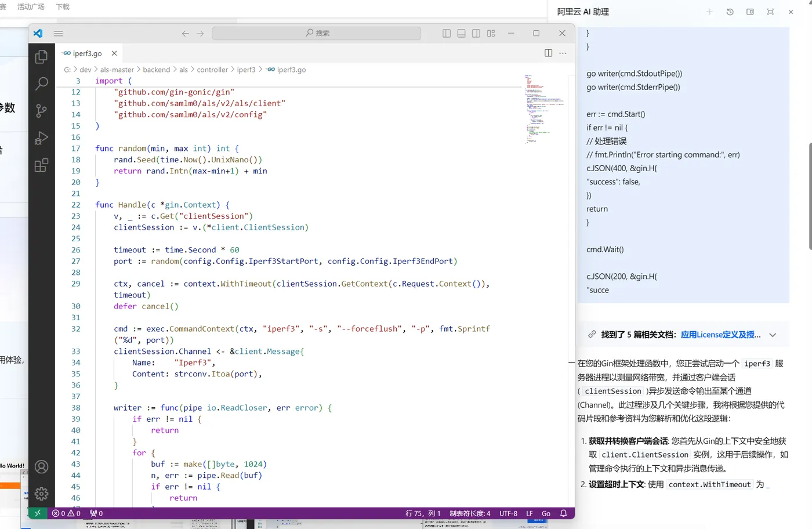Toggle the bottom panel layout icon
Image resolution: width=812 pixels, height=529 pixels.
461,34
